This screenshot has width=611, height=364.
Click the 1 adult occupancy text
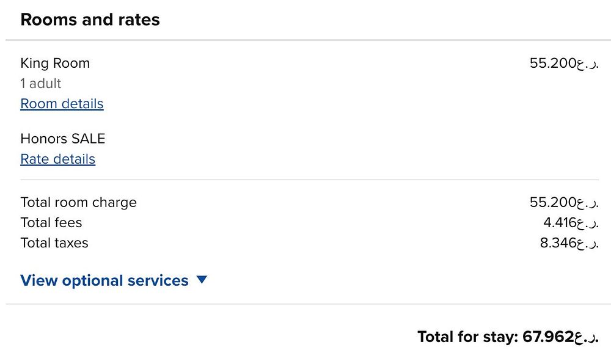41,84
